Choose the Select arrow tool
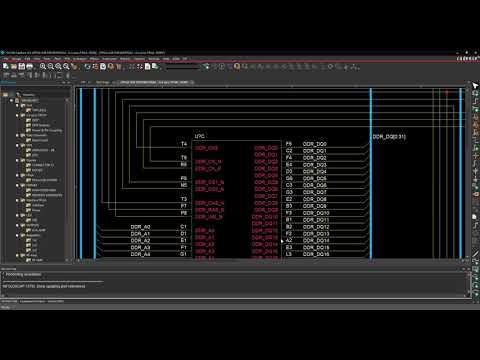Screen dimensions: 480x360 475,86
